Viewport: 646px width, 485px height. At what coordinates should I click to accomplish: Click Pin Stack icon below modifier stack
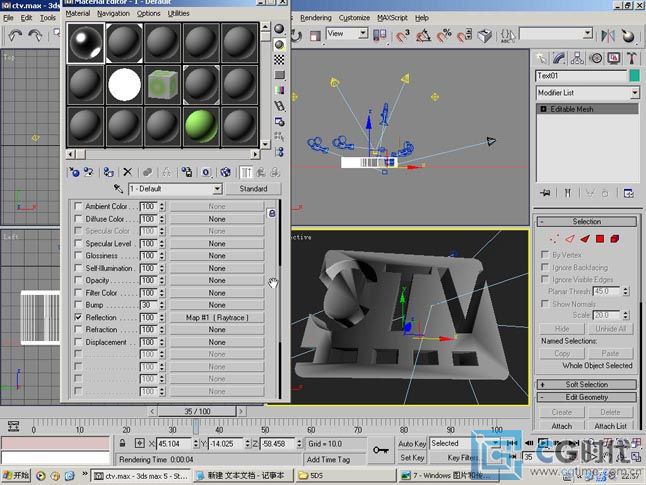[546, 193]
